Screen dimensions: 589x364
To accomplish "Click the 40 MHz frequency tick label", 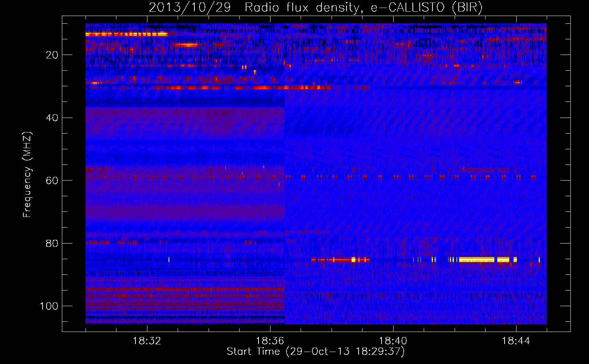I will tap(52, 118).
